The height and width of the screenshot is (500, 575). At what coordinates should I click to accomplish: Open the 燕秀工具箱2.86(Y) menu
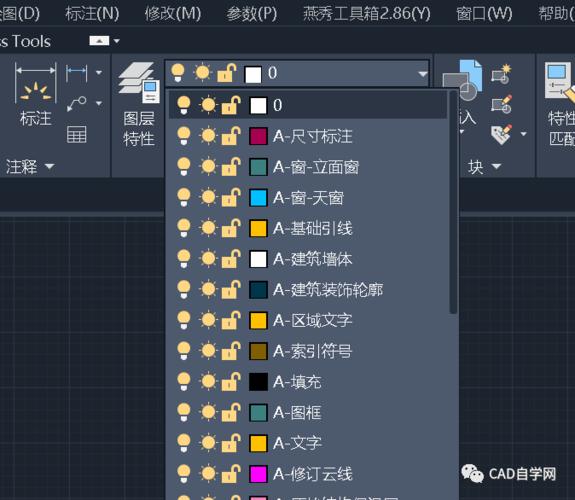pos(366,14)
